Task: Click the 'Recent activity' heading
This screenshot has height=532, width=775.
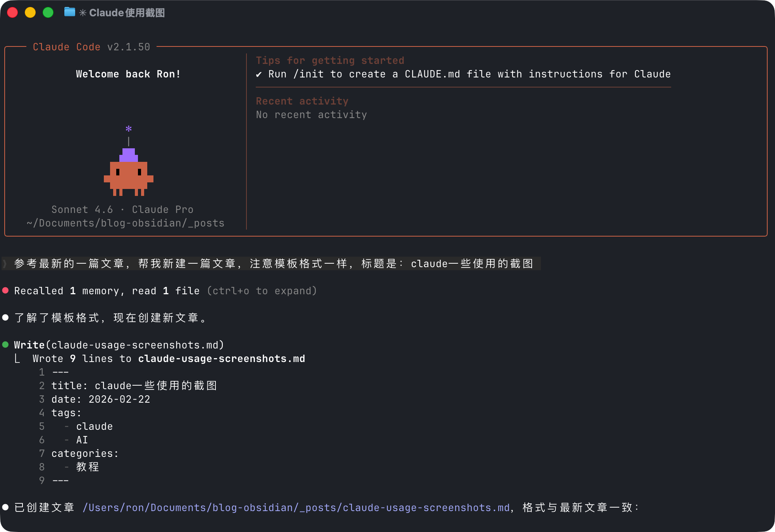Action: [302, 101]
